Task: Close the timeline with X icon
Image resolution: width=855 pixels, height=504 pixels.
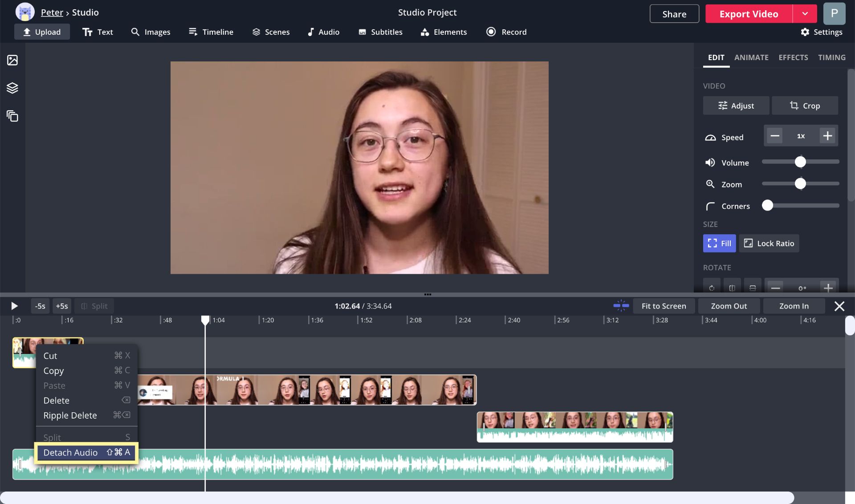Action: 839,306
